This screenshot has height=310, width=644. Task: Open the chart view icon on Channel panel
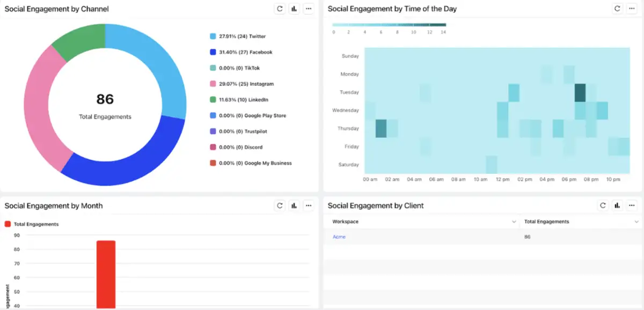coord(294,9)
